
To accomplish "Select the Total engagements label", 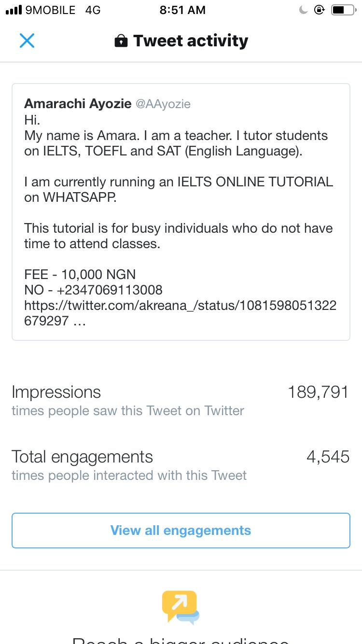I will pyautogui.click(x=82, y=457).
